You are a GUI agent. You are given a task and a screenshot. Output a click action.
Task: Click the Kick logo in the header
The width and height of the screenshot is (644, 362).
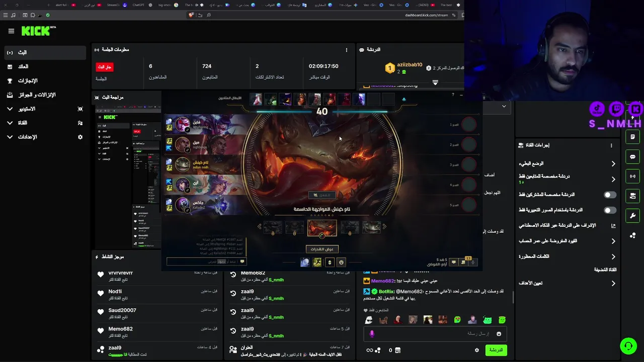click(38, 31)
